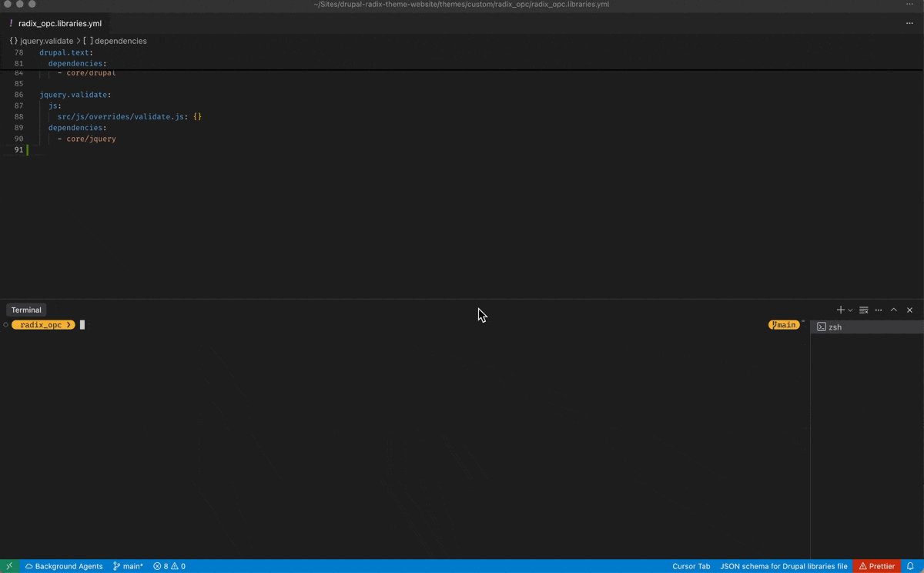Close the terminal panel
924x573 pixels.
click(909, 310)
